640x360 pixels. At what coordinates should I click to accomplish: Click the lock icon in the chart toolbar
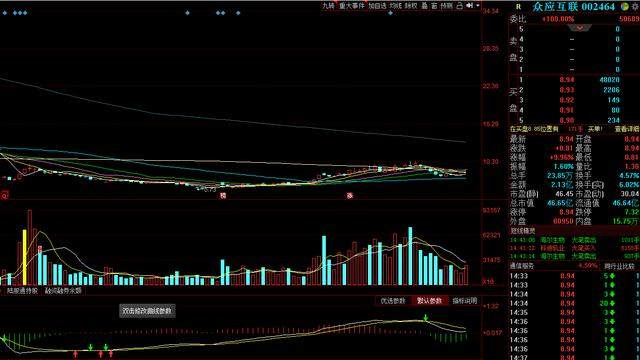coord(460,6)
